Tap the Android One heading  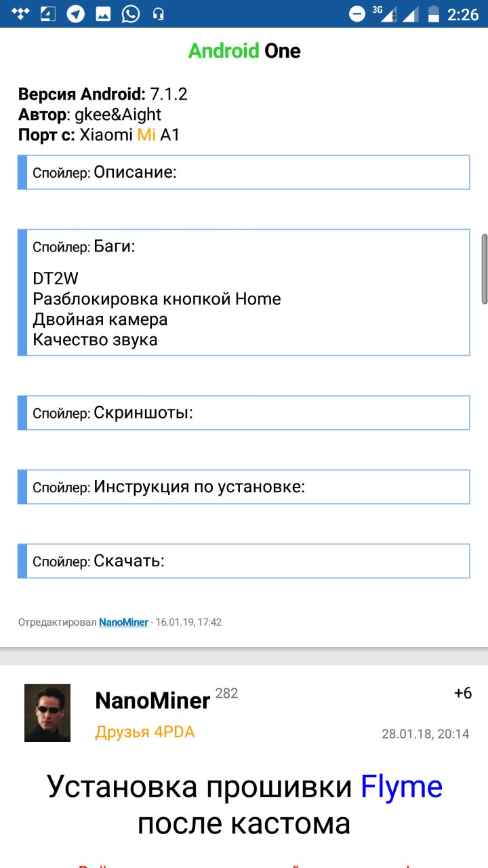click(x=244, y=51)
